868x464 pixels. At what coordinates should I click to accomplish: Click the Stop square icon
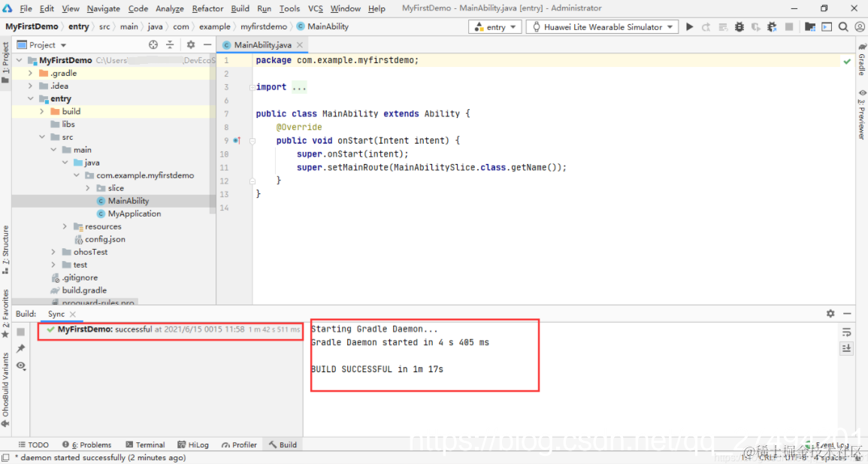tap(789, 26)
